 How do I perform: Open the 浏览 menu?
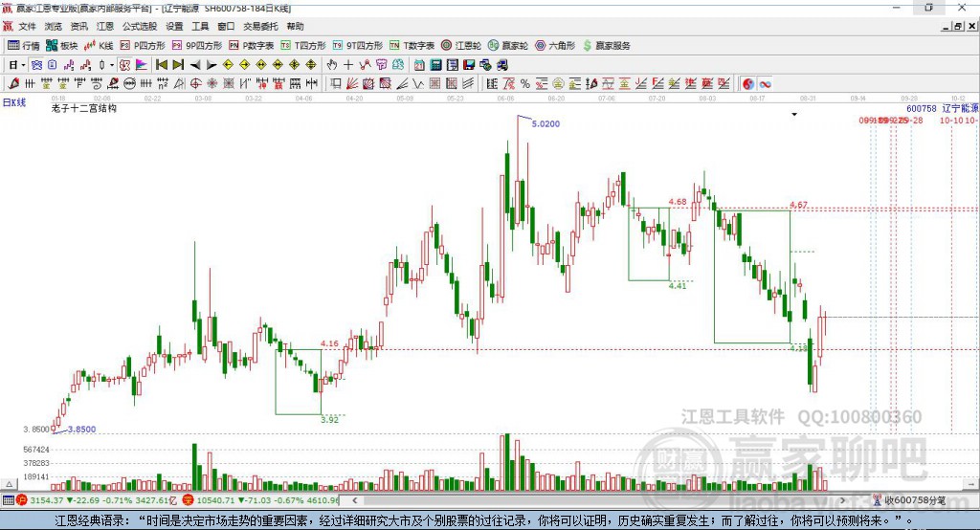(54, 26)
